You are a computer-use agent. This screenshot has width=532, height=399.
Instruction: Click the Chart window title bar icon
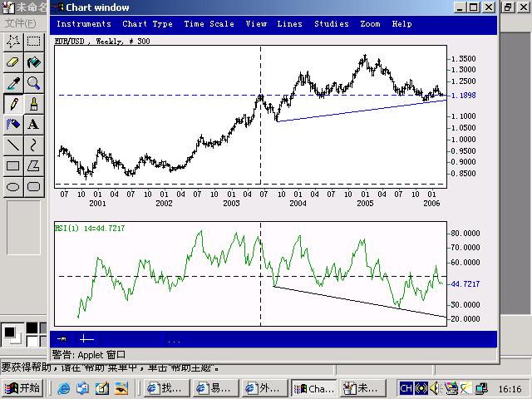tap(58, 7)
